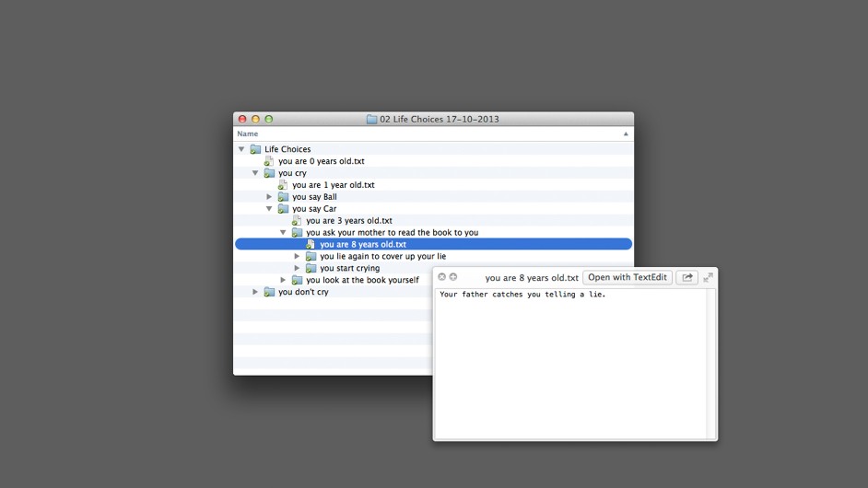The height and width of the screenshot is (488, 868).
Task: Click the 'Life Choices' root folder icon
Action: 255,149
